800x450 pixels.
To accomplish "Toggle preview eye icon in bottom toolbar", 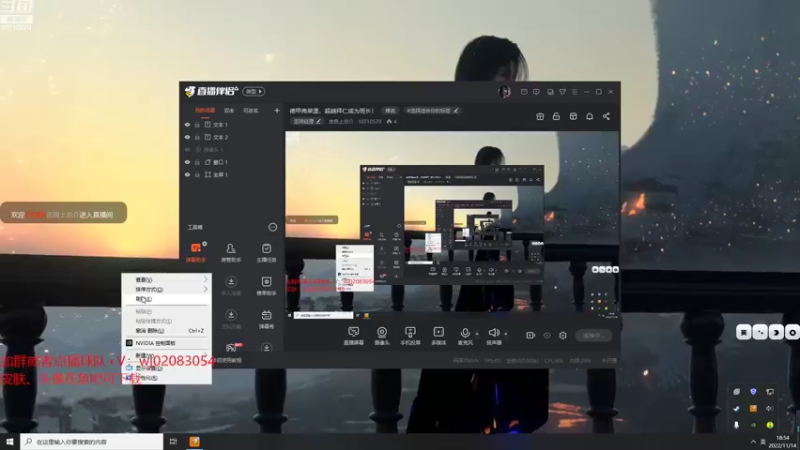I will click(x=547, y=335).
